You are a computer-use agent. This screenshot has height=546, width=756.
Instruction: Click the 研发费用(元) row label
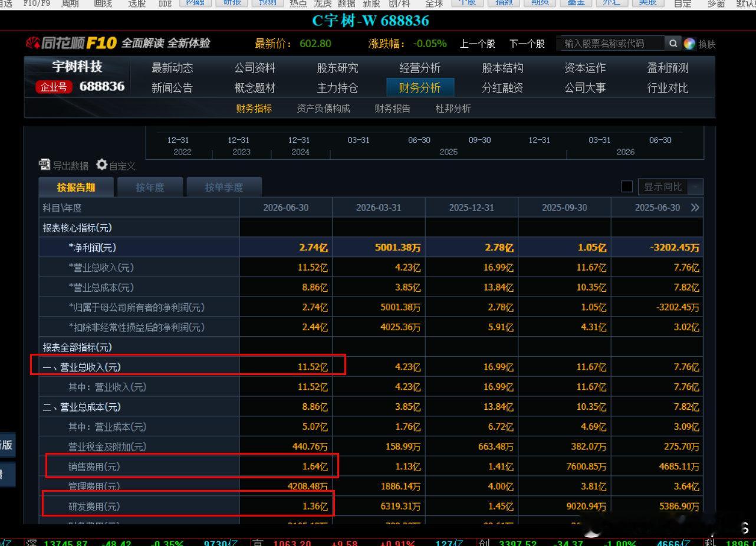[94, 506]
